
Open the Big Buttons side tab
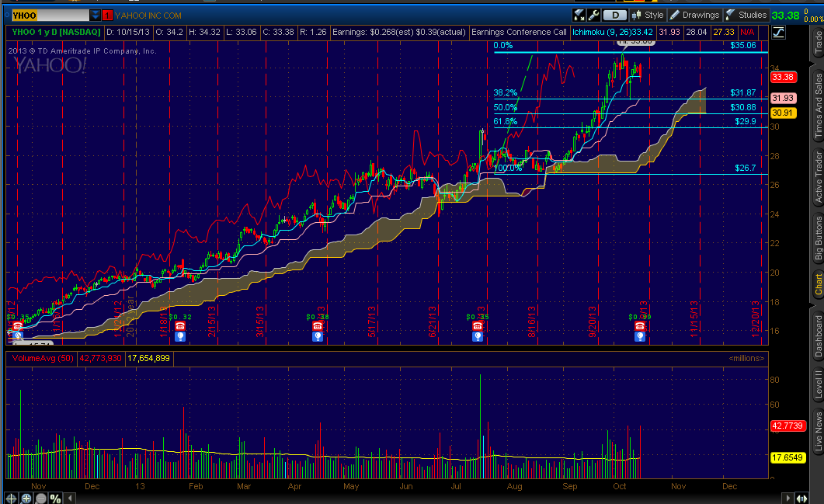[818, 238]
